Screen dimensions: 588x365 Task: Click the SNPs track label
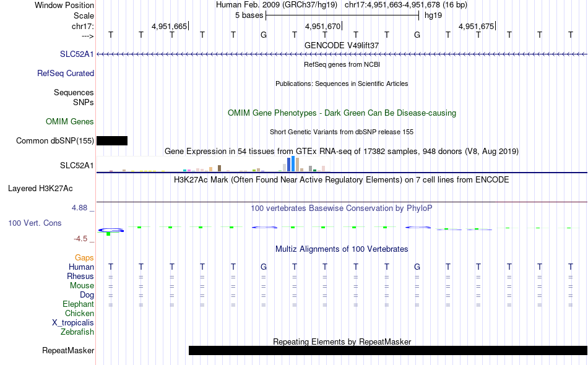pyautogui.click(x=84, y=102)
